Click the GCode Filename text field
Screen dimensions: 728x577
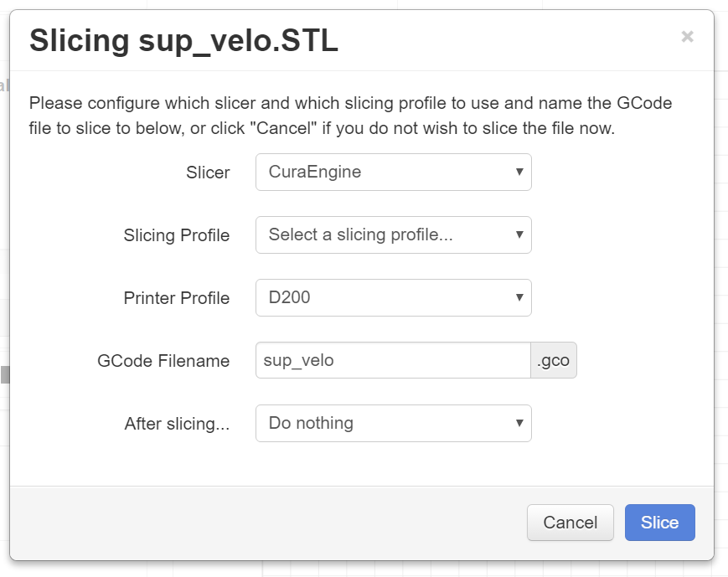coord(392,361)
